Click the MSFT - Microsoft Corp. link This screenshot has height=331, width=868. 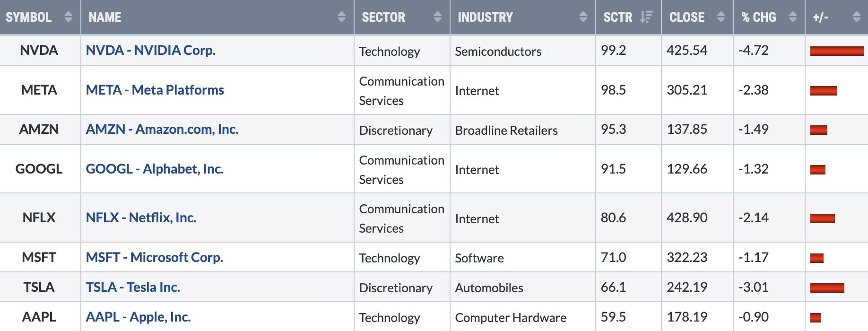[155, 257]
